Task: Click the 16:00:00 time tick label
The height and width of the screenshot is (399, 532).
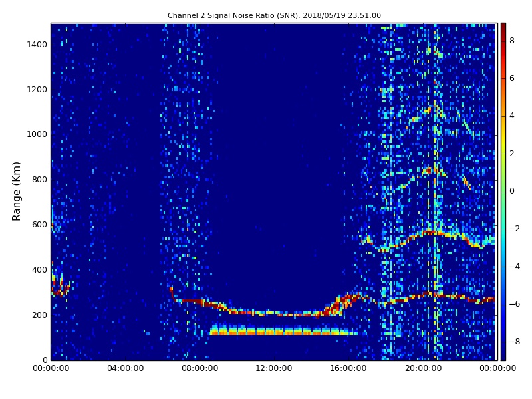Action: pyautogui.click(x=348, y=368)
